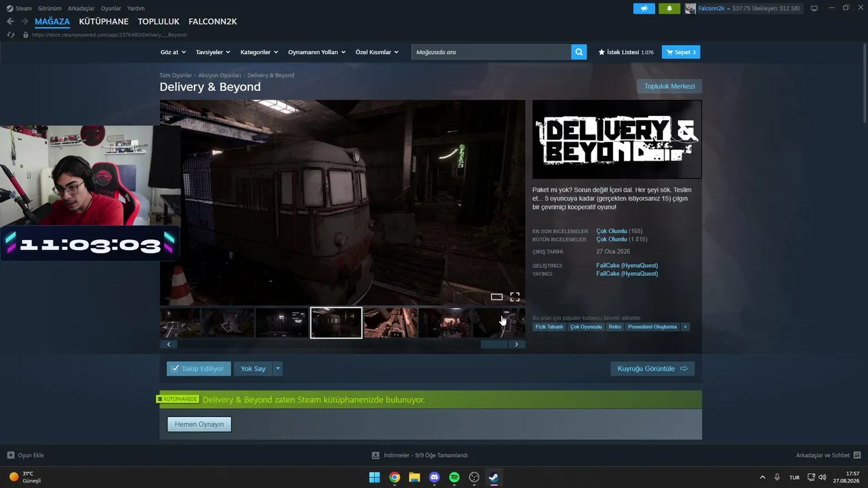Image resolution: width=868 pixels, height=488 pixels.
Task: Open the Prosedürel Oluşturma tag
Action: 652,327
